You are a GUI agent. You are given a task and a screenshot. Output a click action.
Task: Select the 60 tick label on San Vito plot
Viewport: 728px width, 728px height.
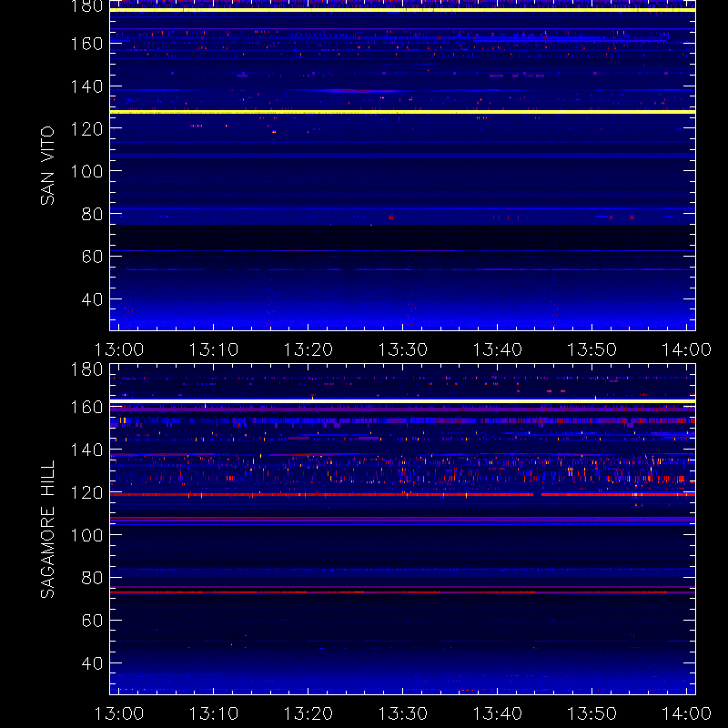[92, 257]
